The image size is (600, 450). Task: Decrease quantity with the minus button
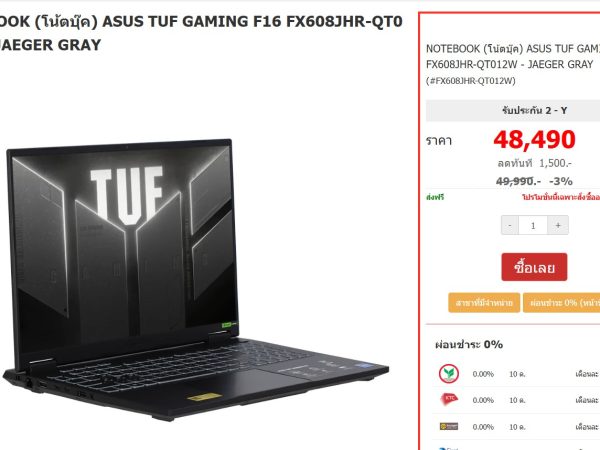click(510, 225)
